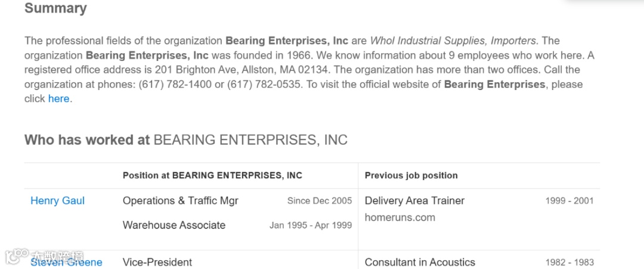Open Henry Gaul's profile link

pyautogui.click(x=57, y=201)
